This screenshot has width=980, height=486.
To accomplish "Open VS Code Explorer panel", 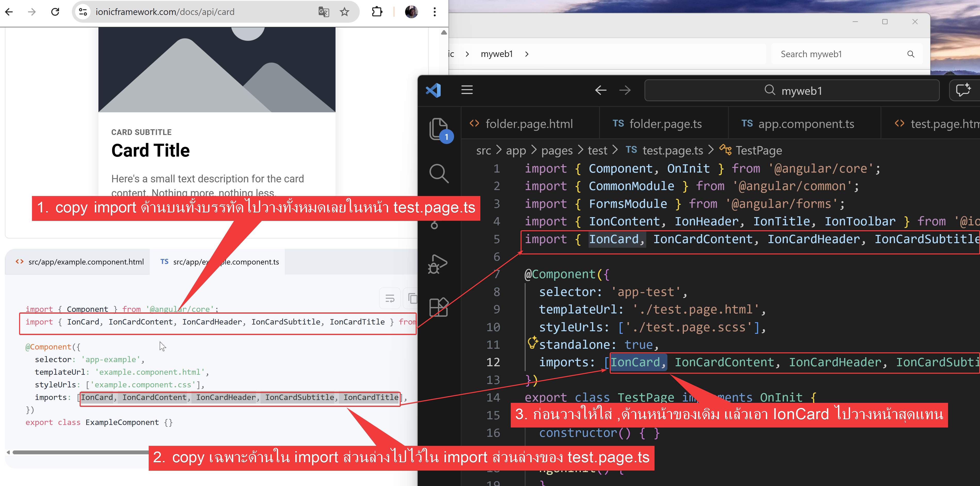I will tap(438, 129).
